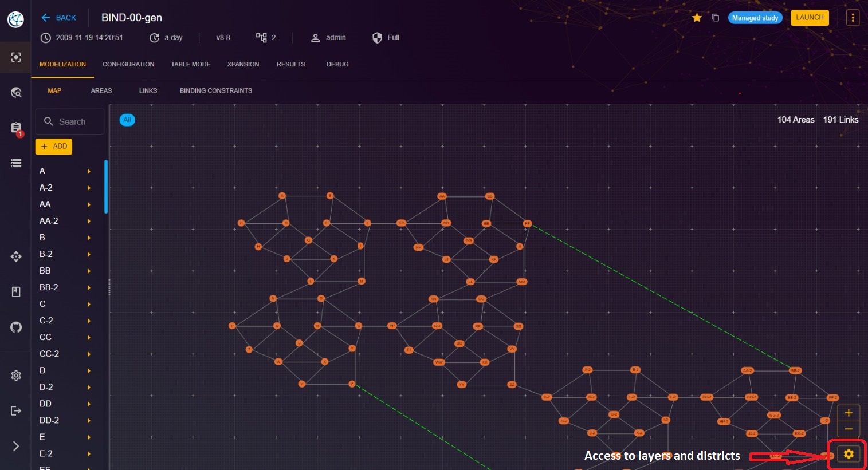Open the Studies sidebar icon
This screenshot has width=868, height=470.
point(16,57)
